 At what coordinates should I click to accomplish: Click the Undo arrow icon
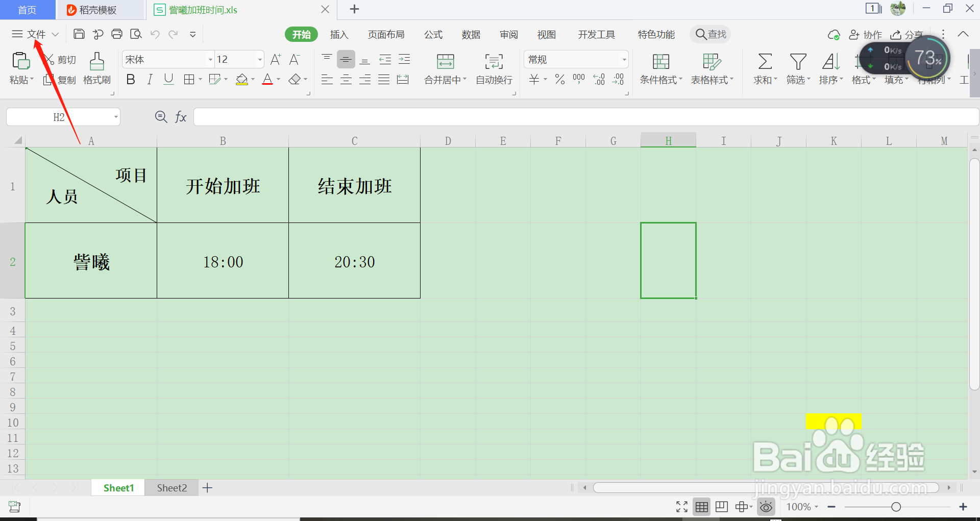[x=155, y=34]
